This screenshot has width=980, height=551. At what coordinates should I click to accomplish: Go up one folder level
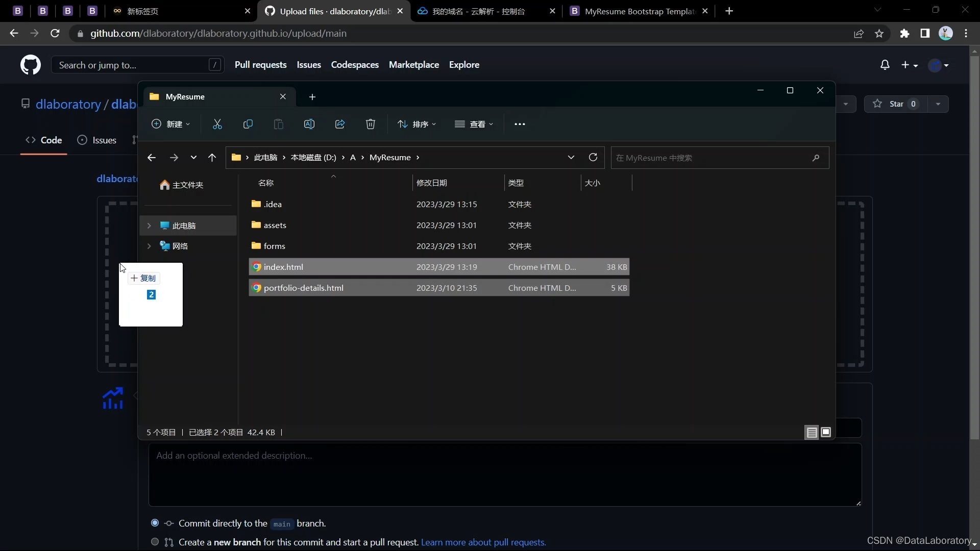tap(212, 158)
